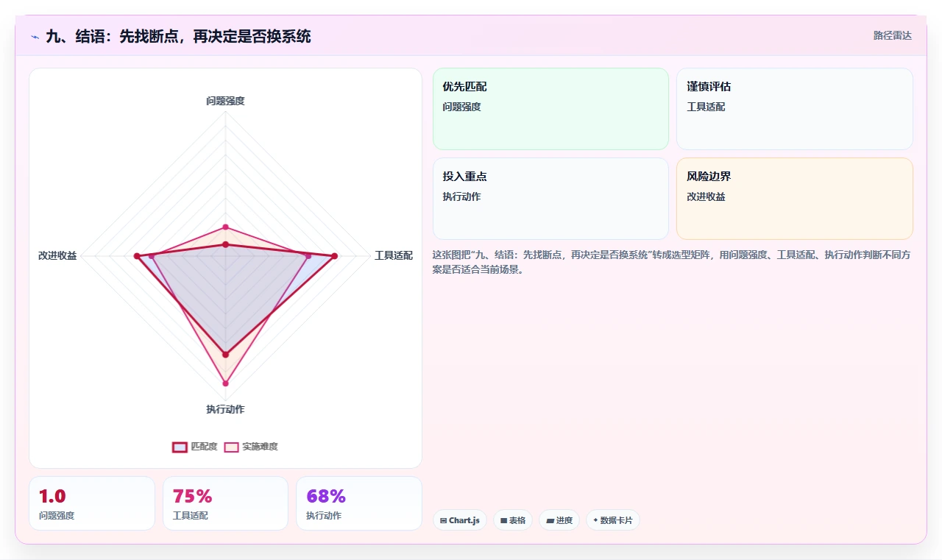Click the icon on the 进度 chip
The width and height of the screenshot is (942, 560).
(550, 520)
